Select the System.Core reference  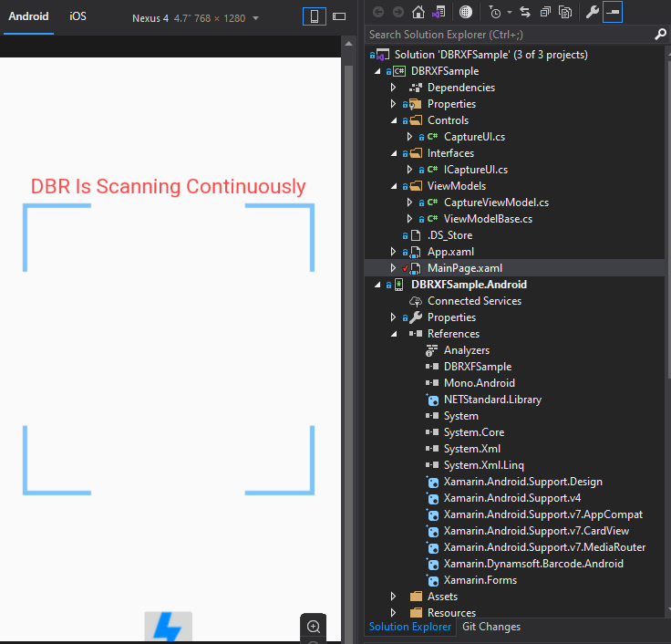pyautogui.click(x=474, y=432)
